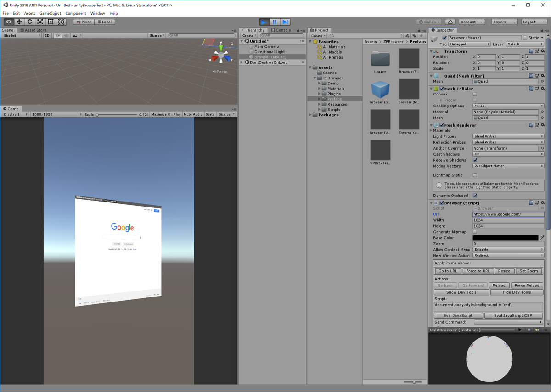Open Browser Script settings gear icon
Screen dimensions: 551x392
pyautogui.click(x=542, y=202)
